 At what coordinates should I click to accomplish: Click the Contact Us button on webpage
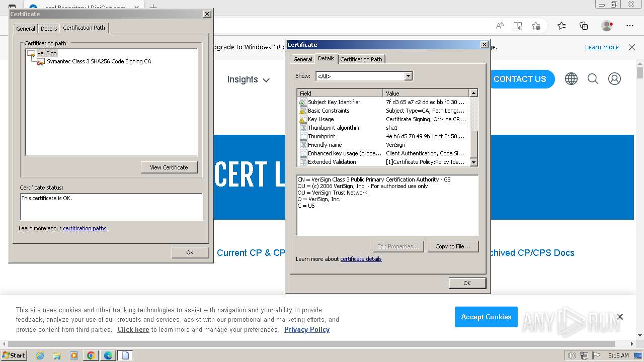click(x=520, y=79)
